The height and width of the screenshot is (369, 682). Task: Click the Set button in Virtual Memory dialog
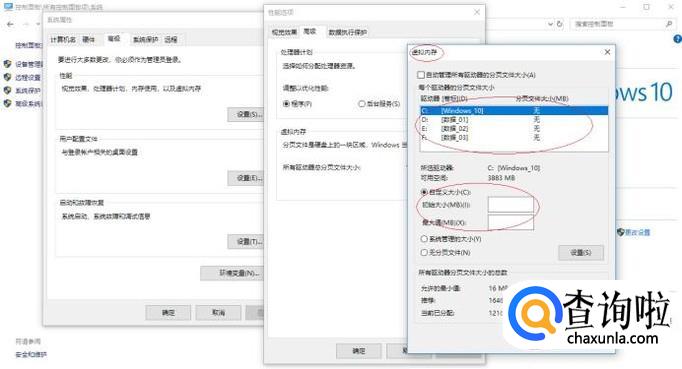point(581,252)
